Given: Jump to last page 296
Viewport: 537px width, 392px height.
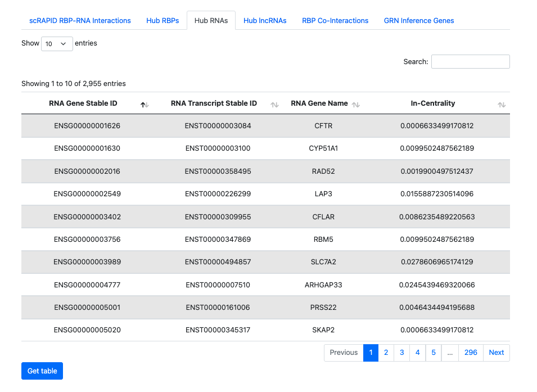Looking at the screenshot, I should 471,353.
